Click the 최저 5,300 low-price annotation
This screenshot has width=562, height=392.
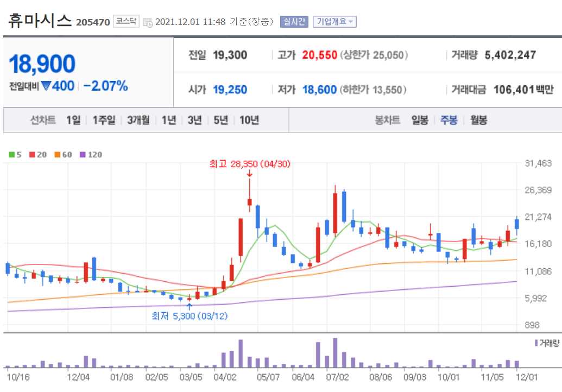pyautogui.click(x=190, y=315)
